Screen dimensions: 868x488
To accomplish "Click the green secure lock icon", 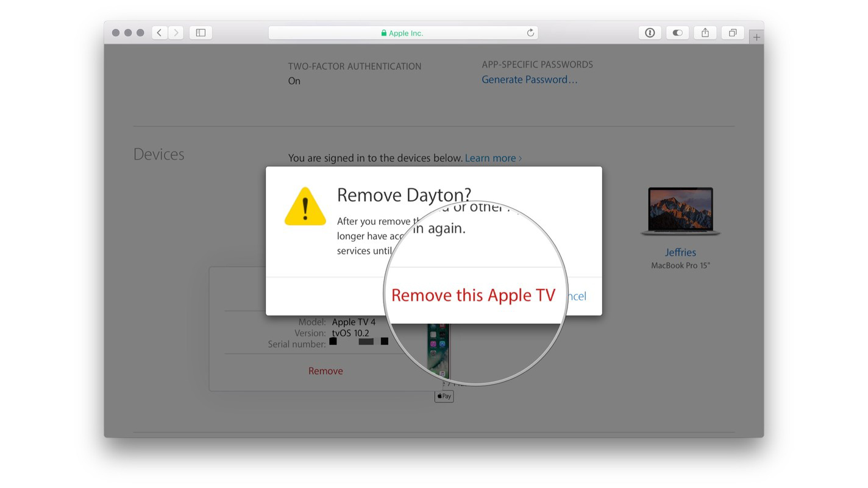I will pos(384,33).
